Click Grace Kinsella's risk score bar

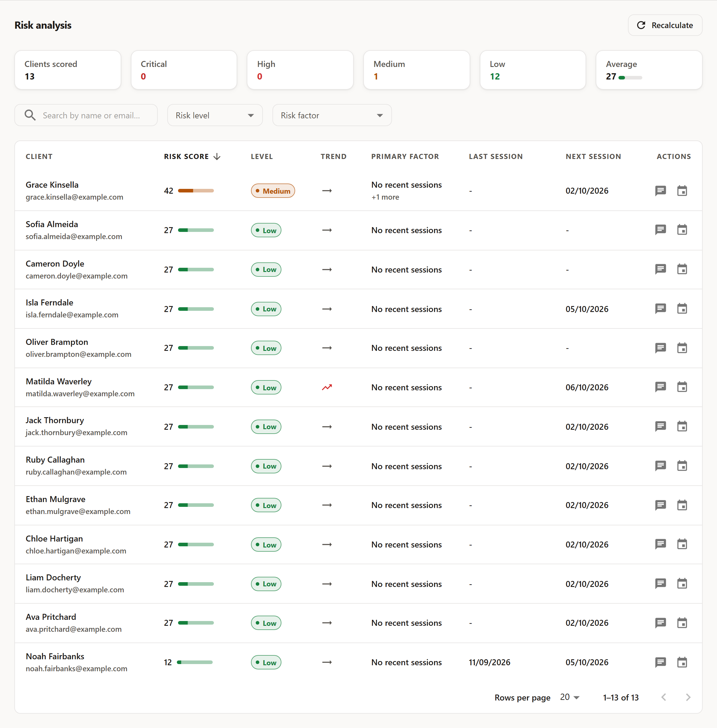(x=196, y=191)
